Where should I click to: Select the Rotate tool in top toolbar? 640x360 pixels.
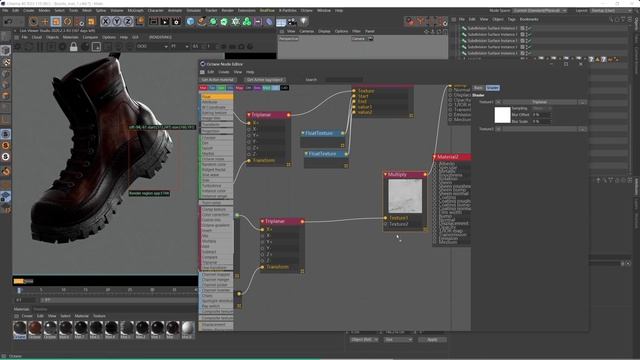[x=67, y=21]
